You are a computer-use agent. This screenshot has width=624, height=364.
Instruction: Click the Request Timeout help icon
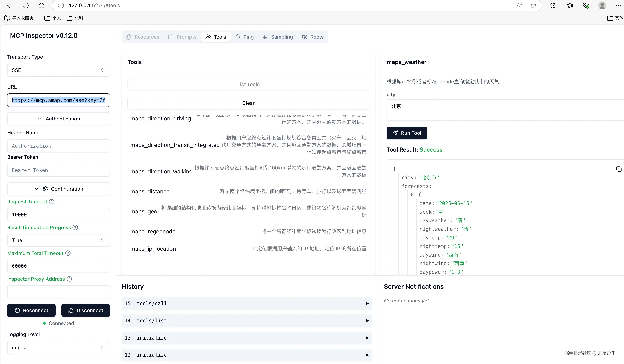tap(52, 202)
